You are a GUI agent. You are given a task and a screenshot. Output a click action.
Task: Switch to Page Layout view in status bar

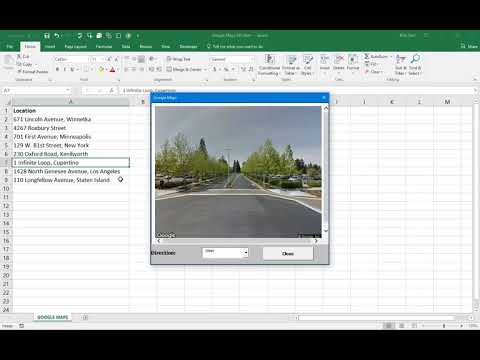click(x=402, y=326)
